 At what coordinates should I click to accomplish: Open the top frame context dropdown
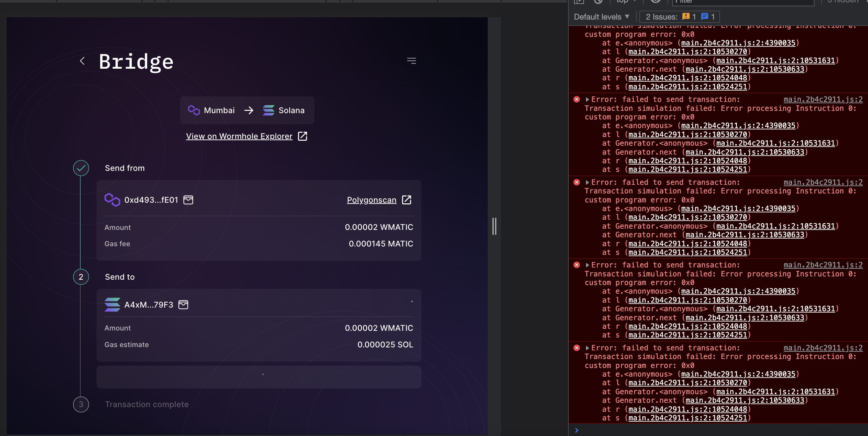pos(625,2)
